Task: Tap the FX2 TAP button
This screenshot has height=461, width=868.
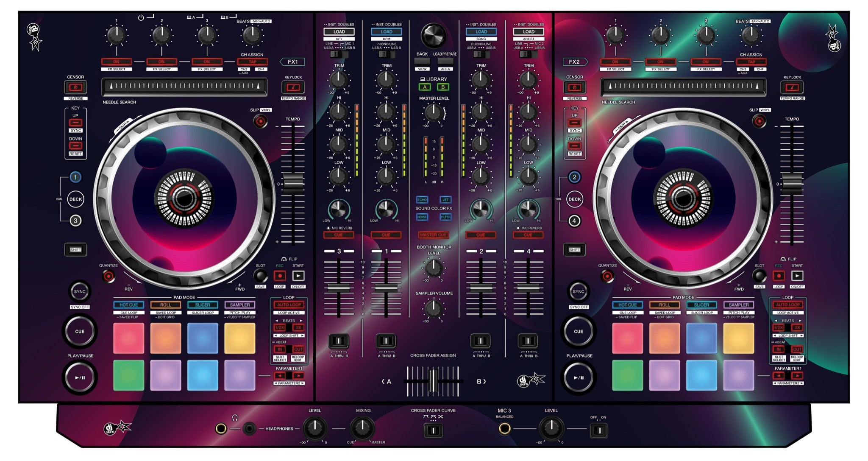Action: pyautogui.click(x=751, y=62)
